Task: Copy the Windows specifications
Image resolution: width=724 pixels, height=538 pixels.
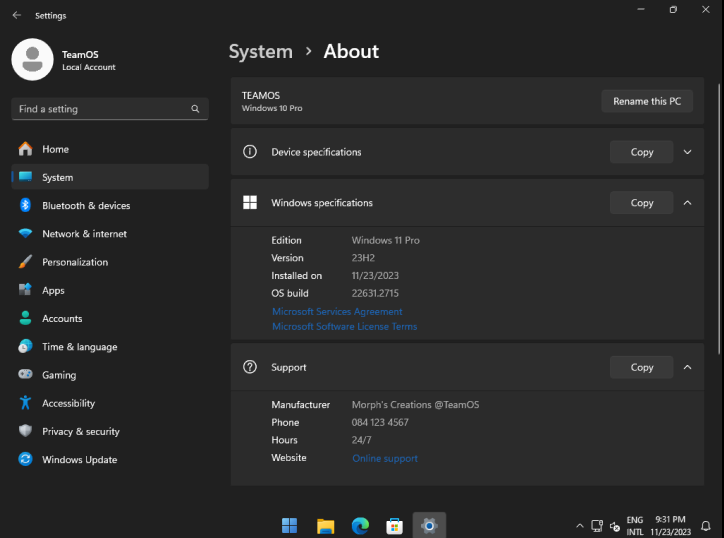Action: [x=641, y=203]
